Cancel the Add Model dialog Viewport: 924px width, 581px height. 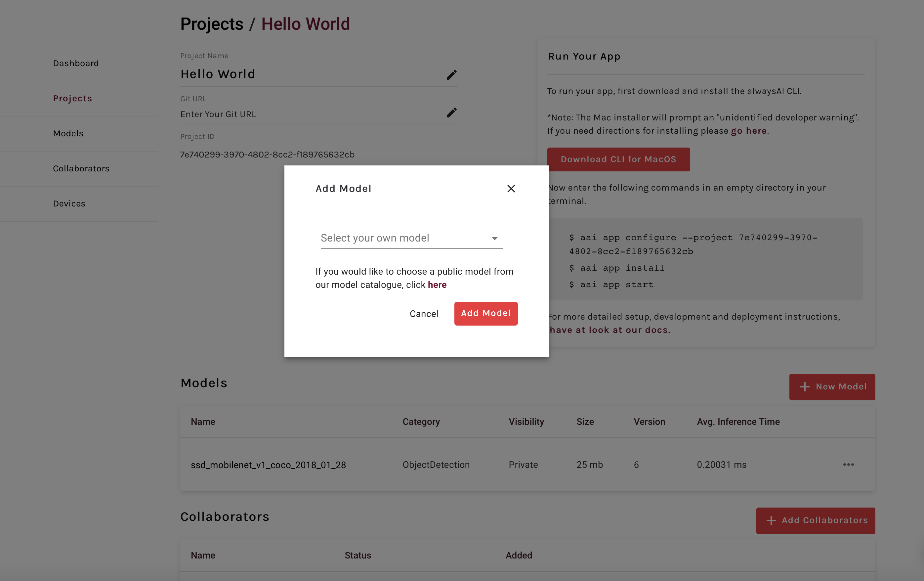tap(424, 314)
